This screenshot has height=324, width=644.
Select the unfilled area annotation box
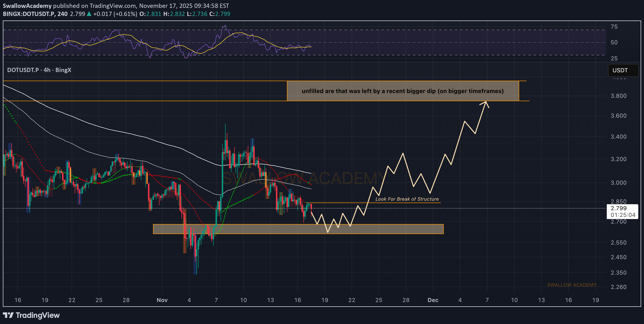[x=402, y=91]
